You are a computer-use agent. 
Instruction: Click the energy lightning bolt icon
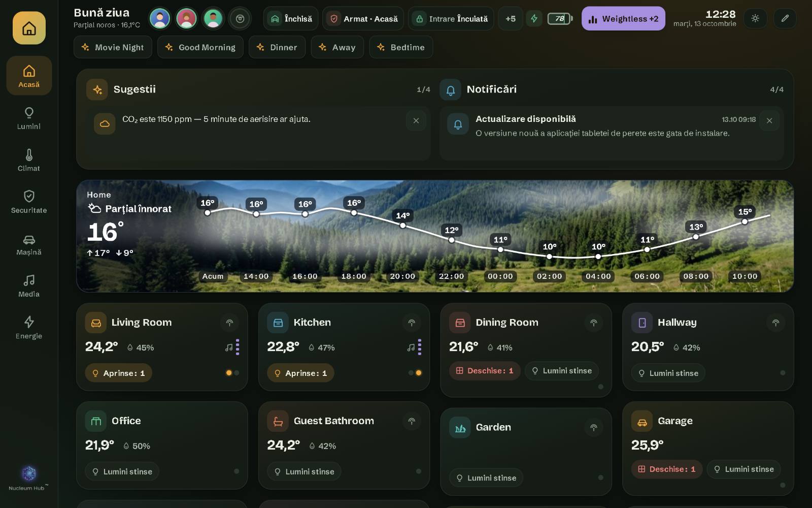pyautogui.click(x=534, y=19)
